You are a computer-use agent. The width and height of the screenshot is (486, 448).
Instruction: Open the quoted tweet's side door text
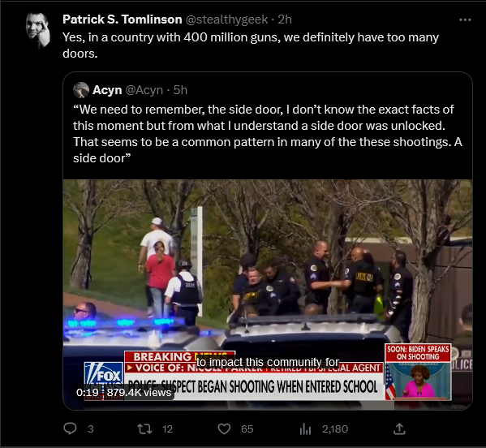(x=268, y=134)
